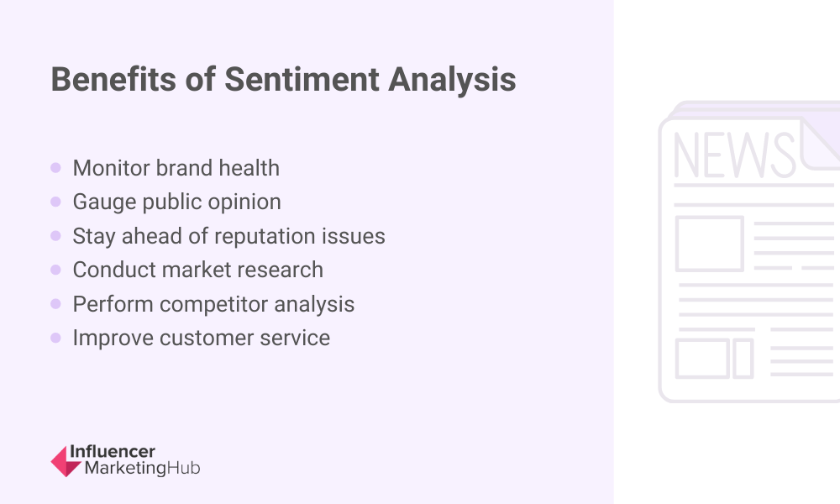
Task: Click the Monitor brand health item
Action: [x=176, y=168]
